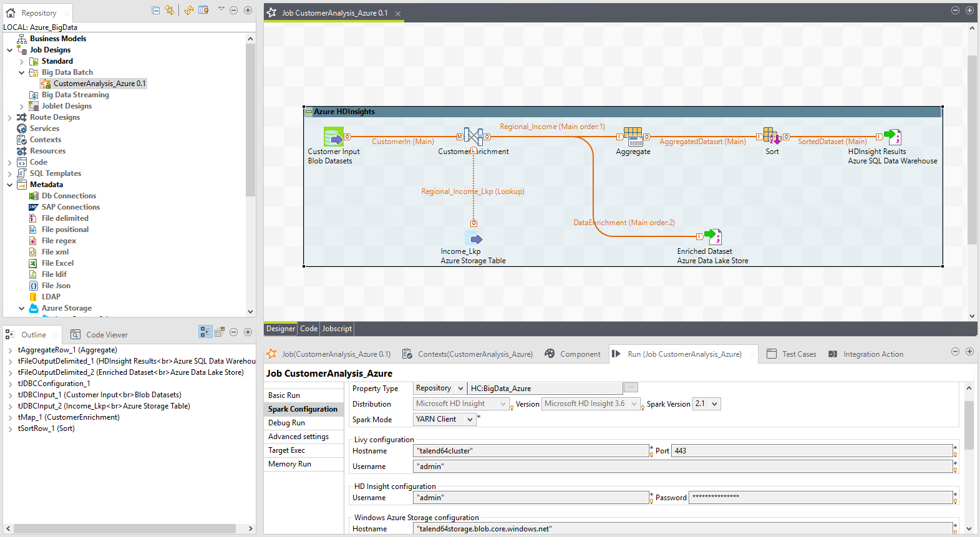This screenshot has height=537, width=980.
Task: Select the Enriched Dataset output component icon
Action: (713, 236)
